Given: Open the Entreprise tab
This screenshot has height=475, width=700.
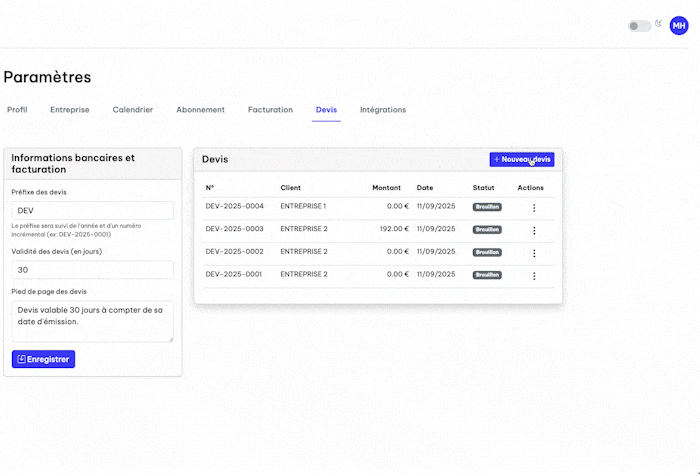Looking at the screenshot, I should pos(70,109).
